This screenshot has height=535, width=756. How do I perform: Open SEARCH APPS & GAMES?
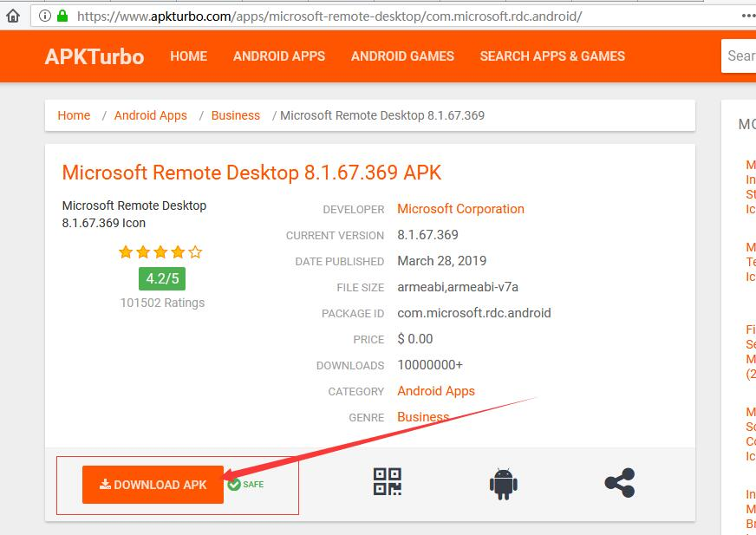point(552,56)
